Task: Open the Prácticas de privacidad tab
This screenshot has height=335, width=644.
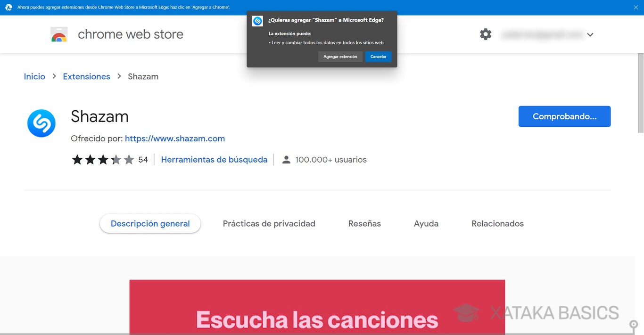Action: tap(269, 223)
